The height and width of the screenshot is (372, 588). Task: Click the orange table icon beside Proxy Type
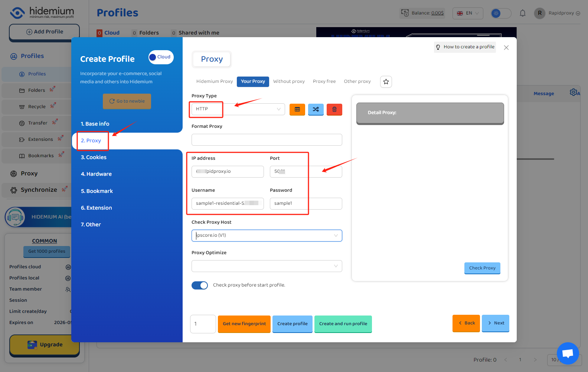[x=297, y=109]
